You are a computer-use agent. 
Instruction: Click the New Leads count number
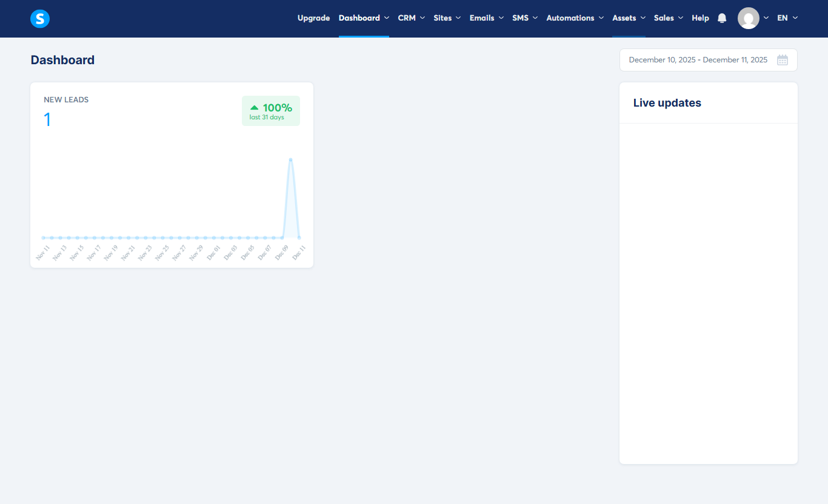(47, 119)
